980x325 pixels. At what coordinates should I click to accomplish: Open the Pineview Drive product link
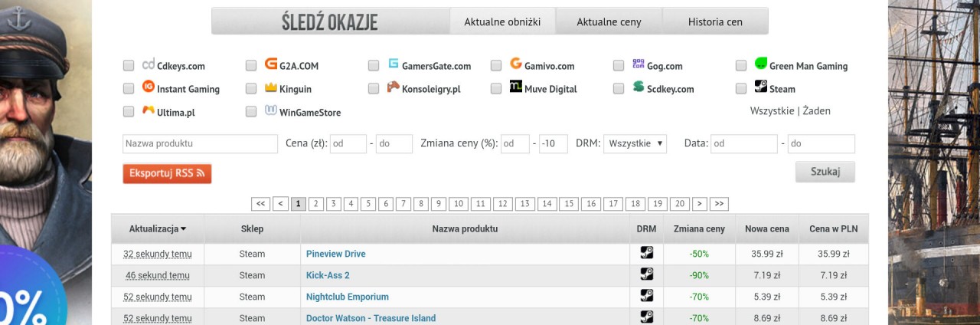336,254
